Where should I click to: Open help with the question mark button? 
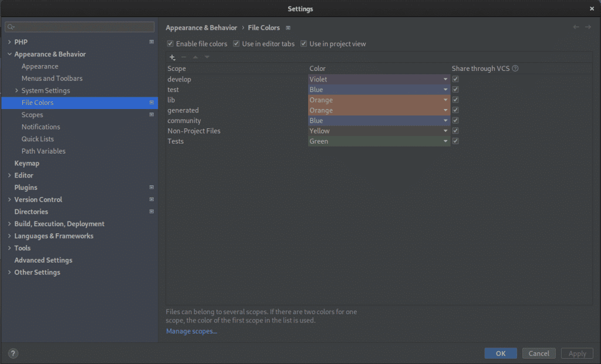pos(13,353)
